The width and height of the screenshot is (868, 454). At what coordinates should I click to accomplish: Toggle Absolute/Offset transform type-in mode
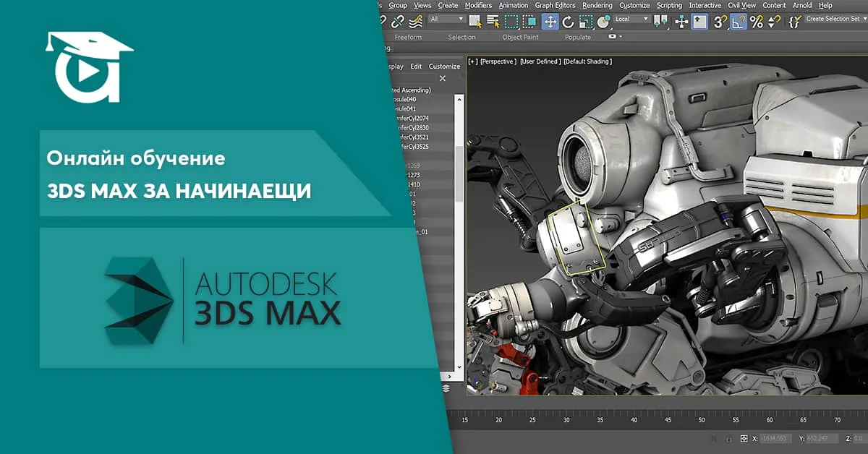point(744,439)
